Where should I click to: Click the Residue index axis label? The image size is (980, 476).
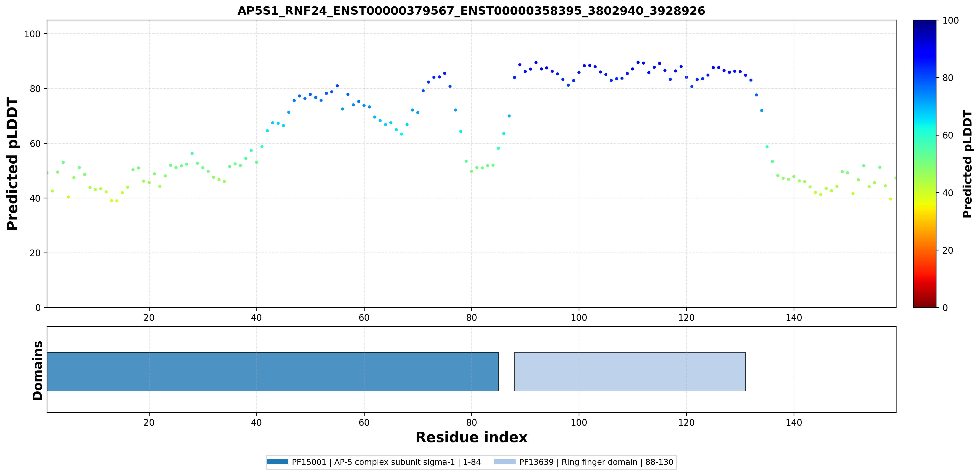point(471,437)
